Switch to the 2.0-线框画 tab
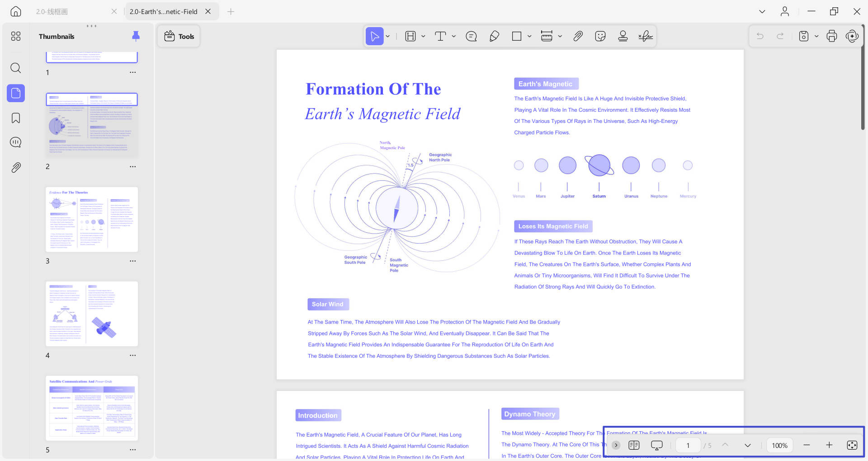Image resolution: width=868 pixels, height=461 pixels. tap(52, 12)
